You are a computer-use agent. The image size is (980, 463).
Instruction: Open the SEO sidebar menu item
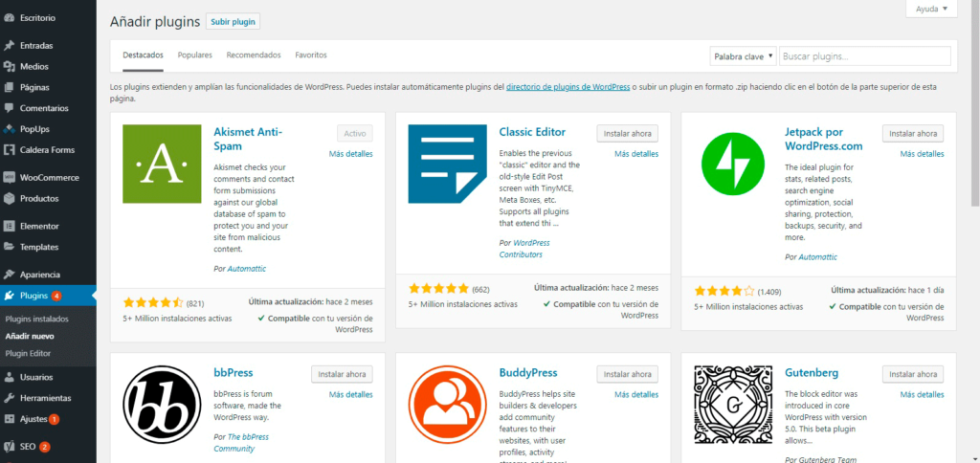28,446
